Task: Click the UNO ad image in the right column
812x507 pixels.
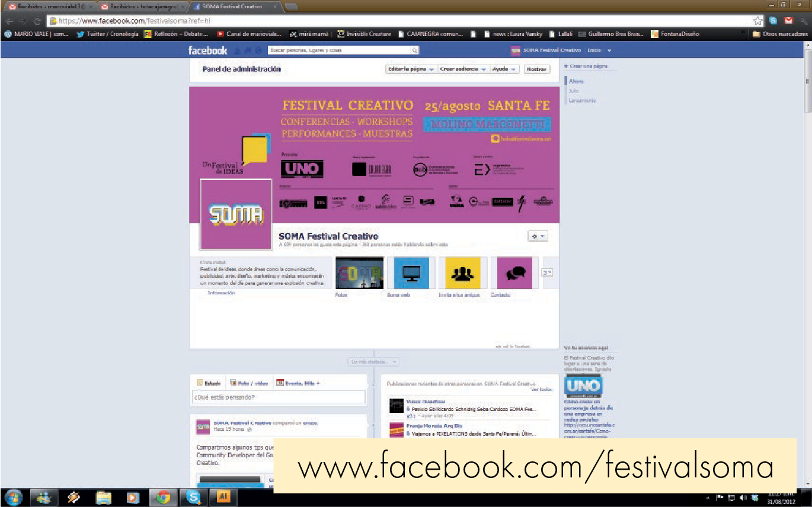Action: click(583, 386)
